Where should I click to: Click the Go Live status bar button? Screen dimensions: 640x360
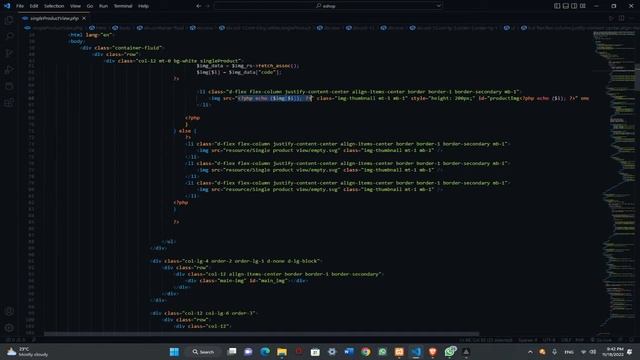tap(601, 340)
